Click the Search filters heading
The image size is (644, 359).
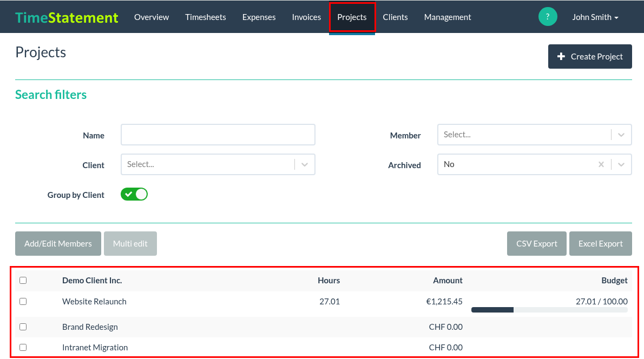click(x=51, y=95)
